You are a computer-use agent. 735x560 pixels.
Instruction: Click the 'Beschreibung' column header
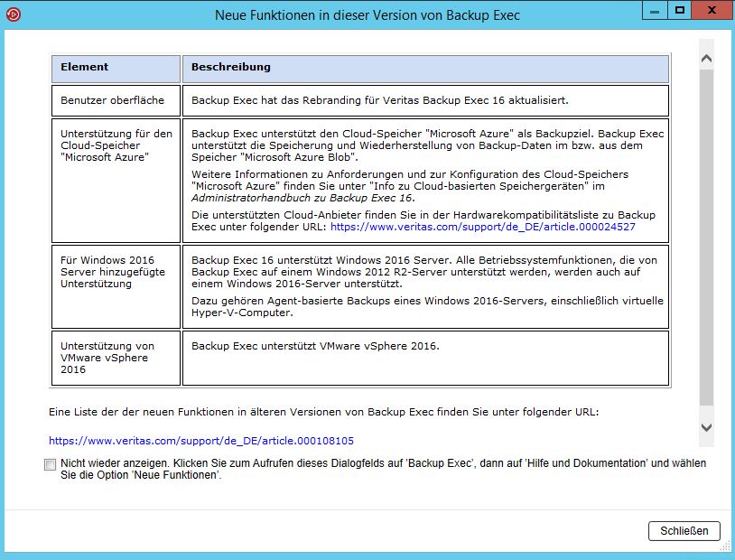click(x=425, y=69)
